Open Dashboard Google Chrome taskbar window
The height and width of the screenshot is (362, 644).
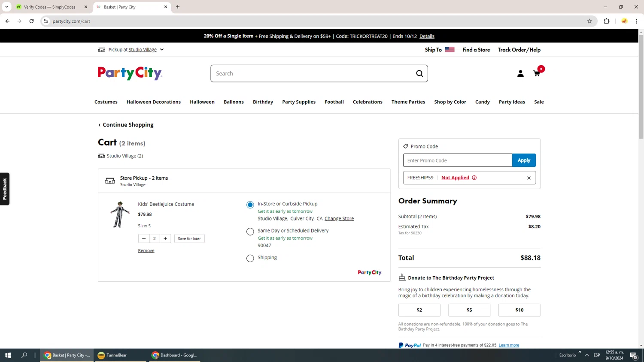coord(175,355)
